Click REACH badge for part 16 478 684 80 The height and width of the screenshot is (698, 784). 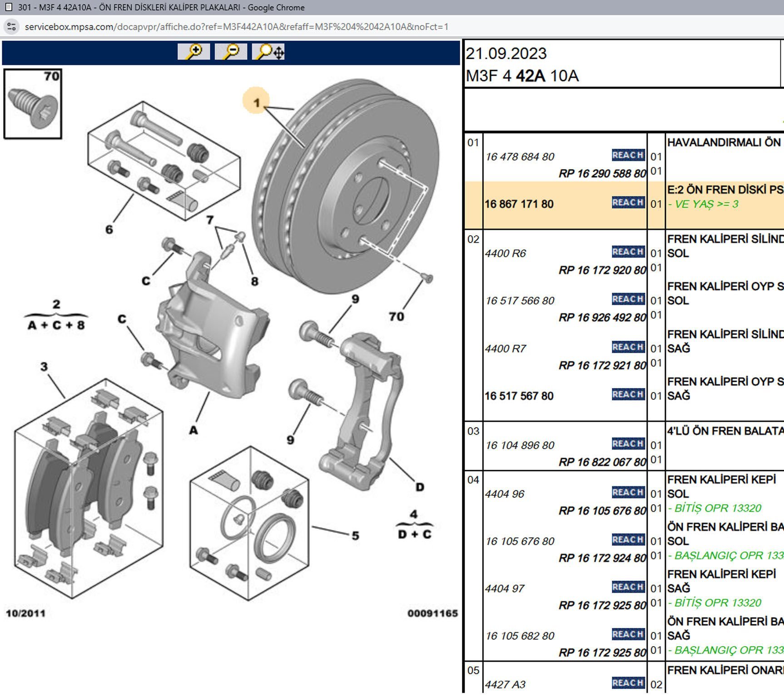tap(628, 155)
